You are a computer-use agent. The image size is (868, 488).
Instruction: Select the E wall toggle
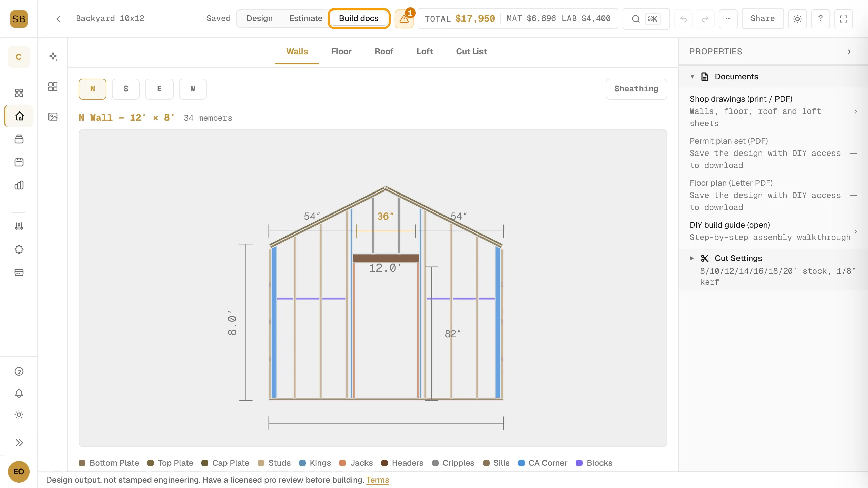pyautogui.click(x=159, y=89)
